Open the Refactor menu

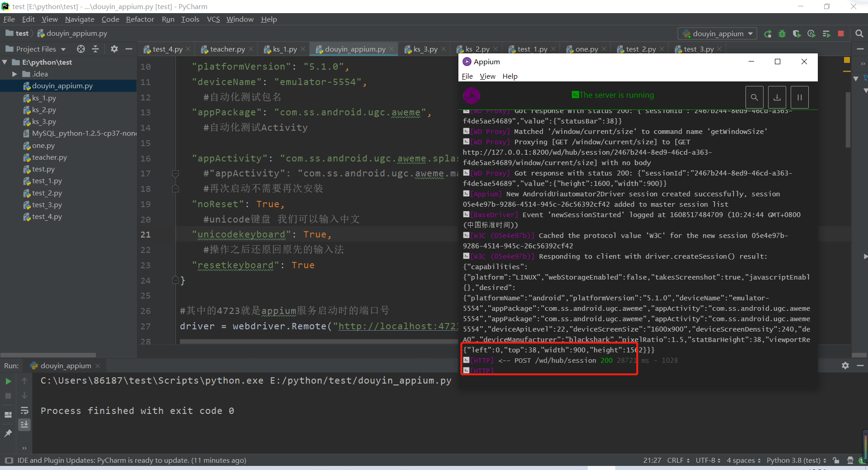tap(140, 19)
